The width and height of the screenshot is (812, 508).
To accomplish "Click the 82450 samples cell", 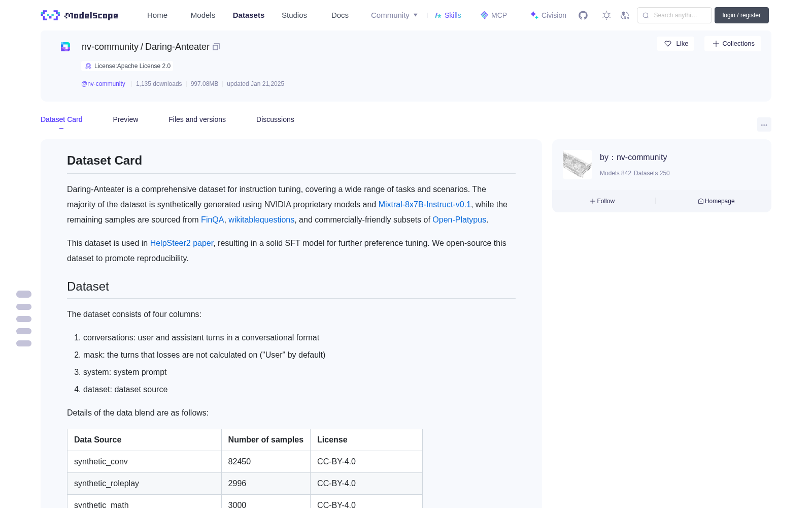I will click(266, 462).
